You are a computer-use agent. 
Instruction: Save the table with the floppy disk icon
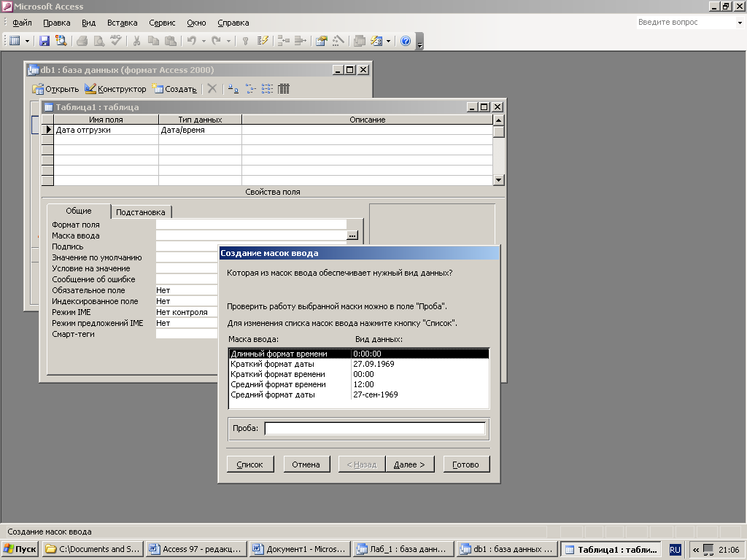44,41
